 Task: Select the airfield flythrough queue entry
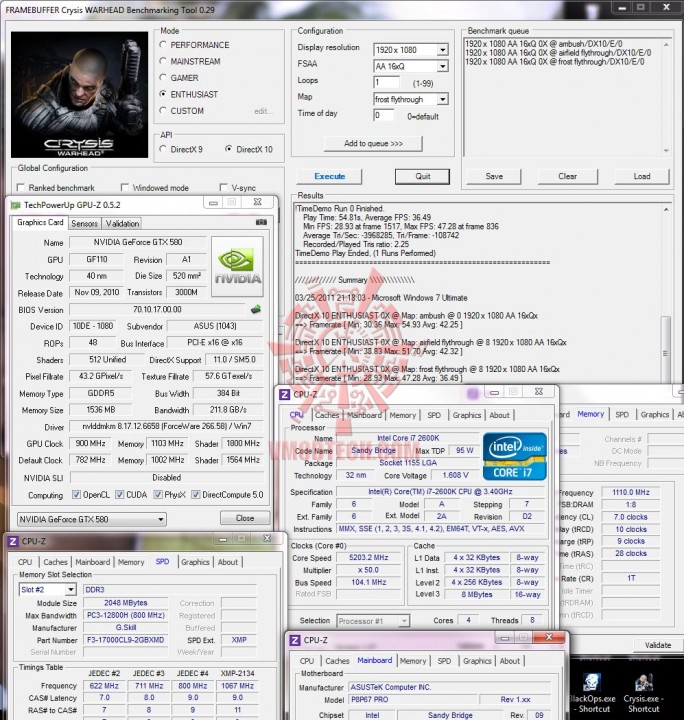tap(558, 53)
